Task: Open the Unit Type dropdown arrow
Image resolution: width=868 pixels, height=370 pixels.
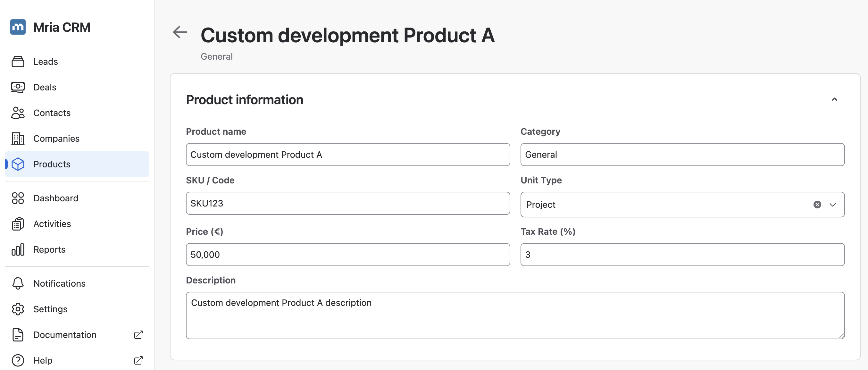Action: pyautogui.click(x=833, y=205)
